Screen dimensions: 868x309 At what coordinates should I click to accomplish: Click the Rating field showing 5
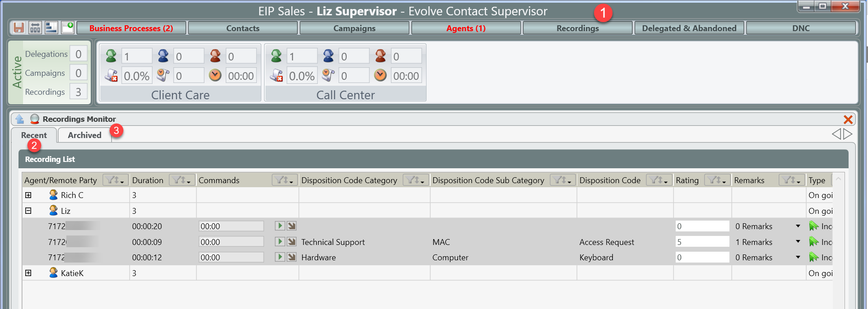pos(701,242)
